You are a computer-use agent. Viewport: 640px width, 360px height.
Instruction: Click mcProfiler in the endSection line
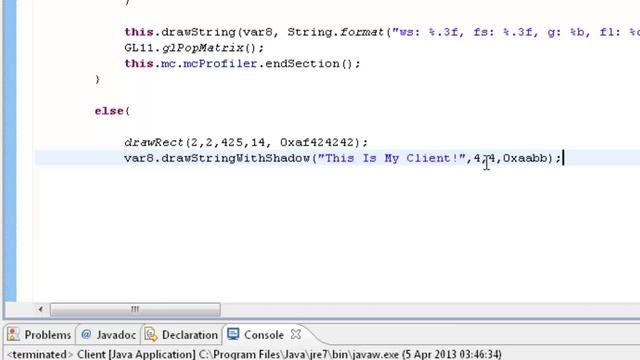pyautogui.click(x=220, y=64)
